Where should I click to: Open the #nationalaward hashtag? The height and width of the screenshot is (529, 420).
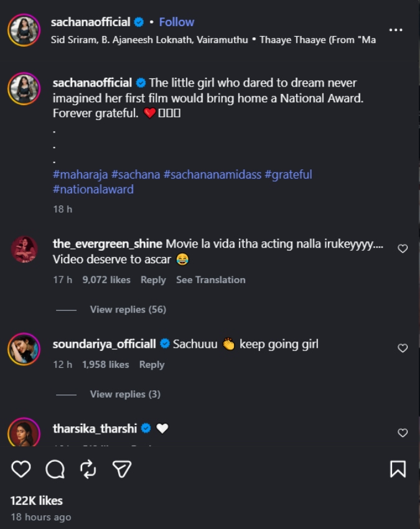(93, 189)
